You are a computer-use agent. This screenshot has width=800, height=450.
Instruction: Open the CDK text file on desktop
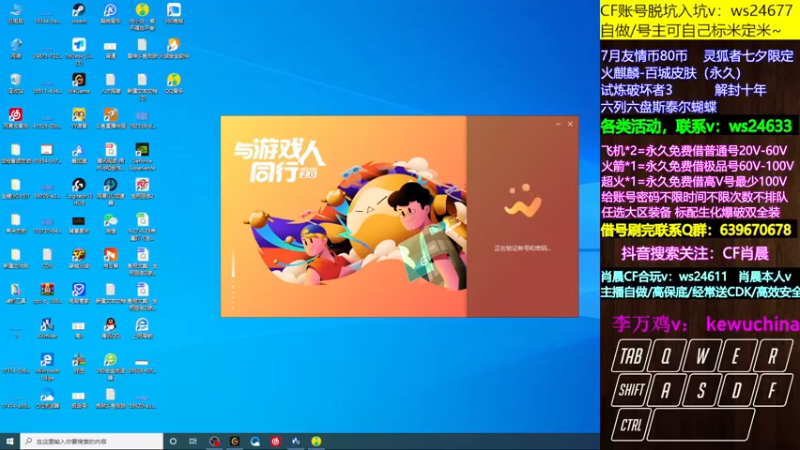47,258
